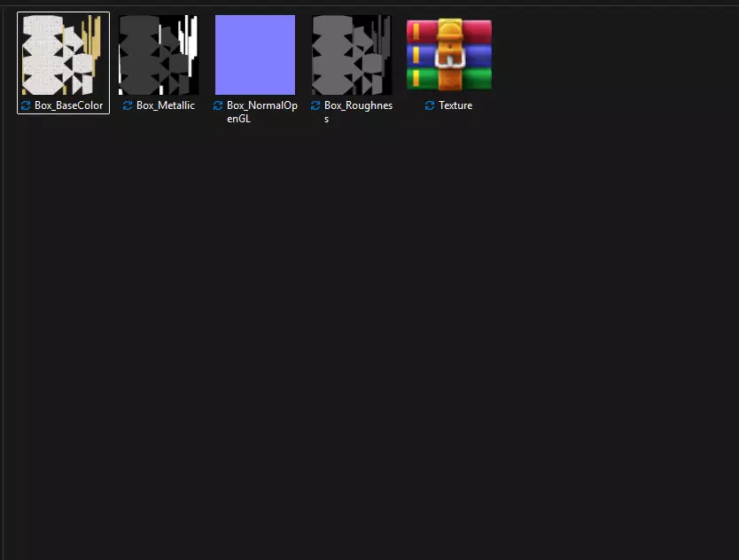Click the Box_NormalOpenGL file name

click(x=262, y=112)
